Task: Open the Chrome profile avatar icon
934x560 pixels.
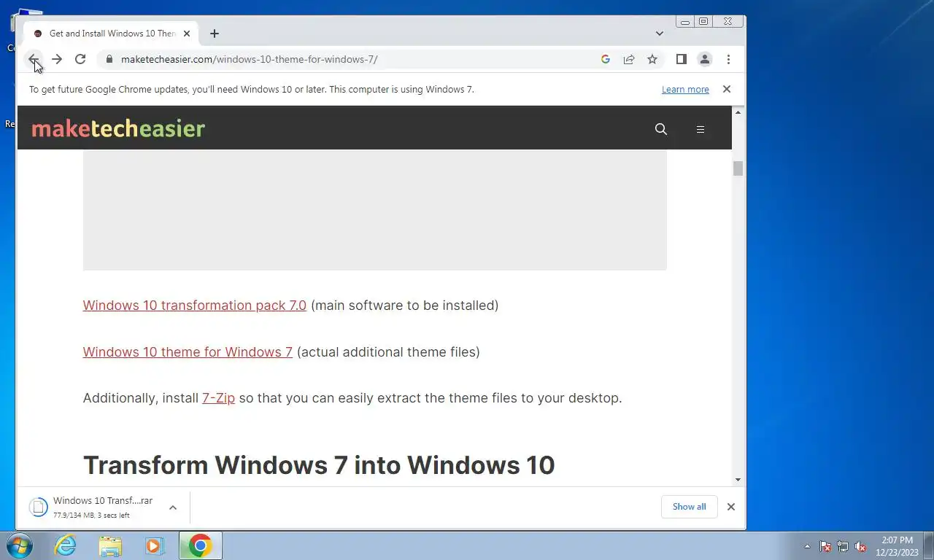Action: [705, 59]
